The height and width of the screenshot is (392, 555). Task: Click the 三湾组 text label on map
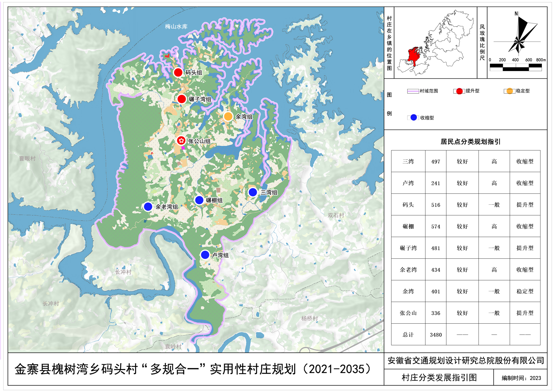point(269,192)
